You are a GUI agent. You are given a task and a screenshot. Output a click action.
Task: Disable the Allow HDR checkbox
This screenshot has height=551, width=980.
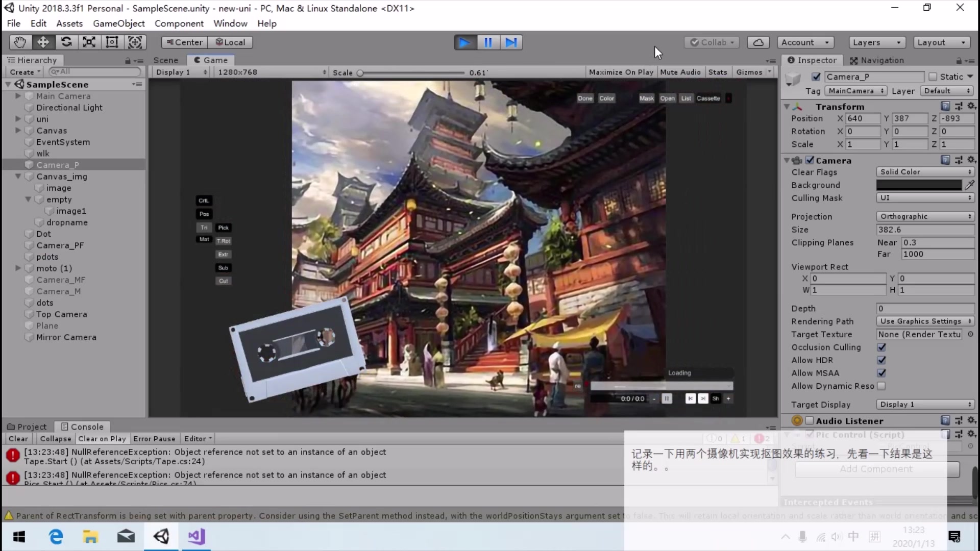pos(881,360)
